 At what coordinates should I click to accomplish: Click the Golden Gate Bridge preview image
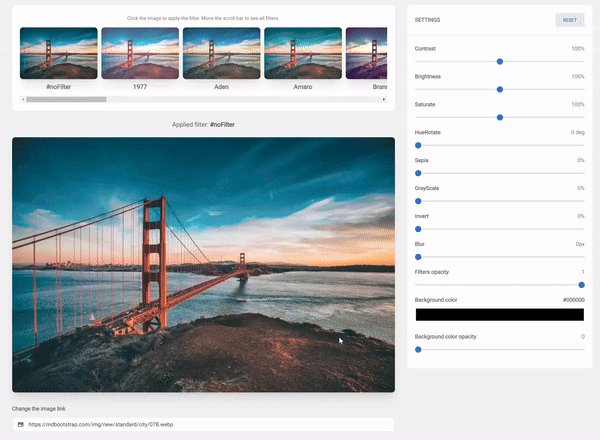[x=204, y=265]
